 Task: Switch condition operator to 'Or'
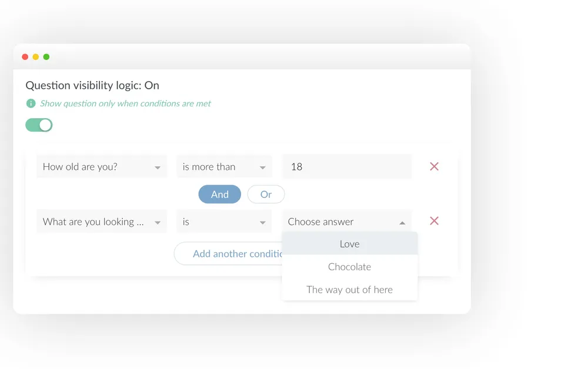point(266,194)
